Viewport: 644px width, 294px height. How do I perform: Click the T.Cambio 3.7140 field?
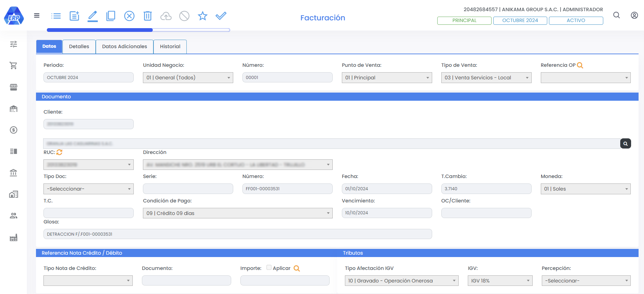click(486, 189)
